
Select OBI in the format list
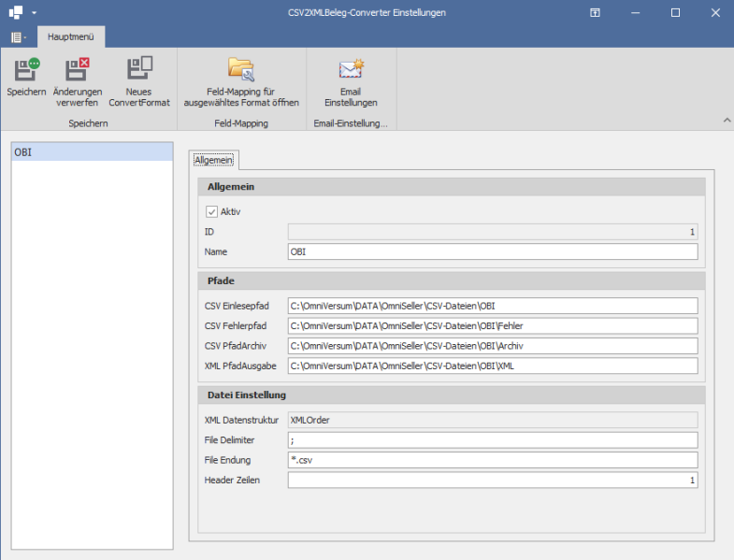92,151
